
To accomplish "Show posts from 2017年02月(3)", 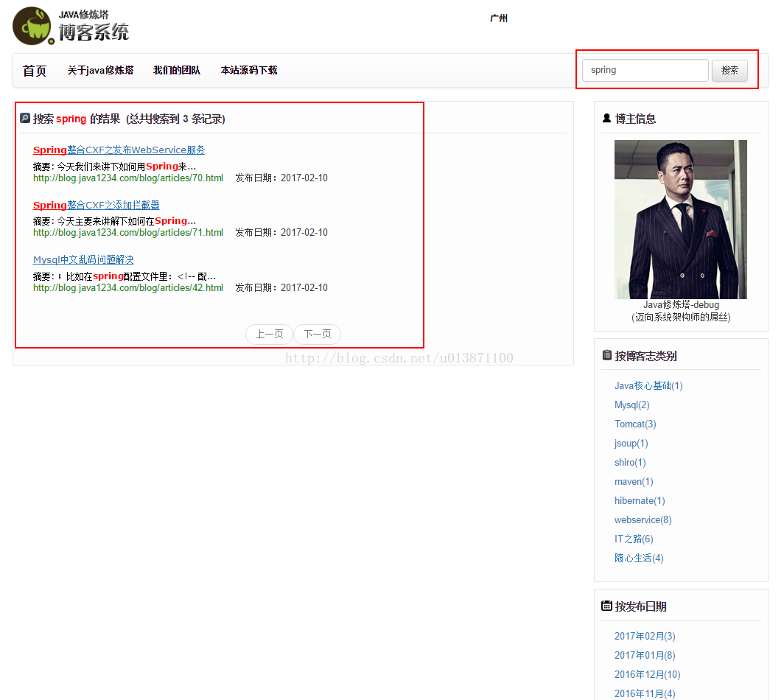I will 645,636.
